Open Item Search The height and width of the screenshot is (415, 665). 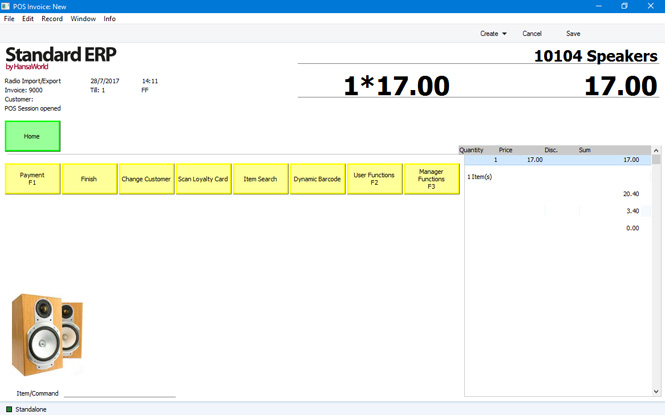click(x=260, y=179)
